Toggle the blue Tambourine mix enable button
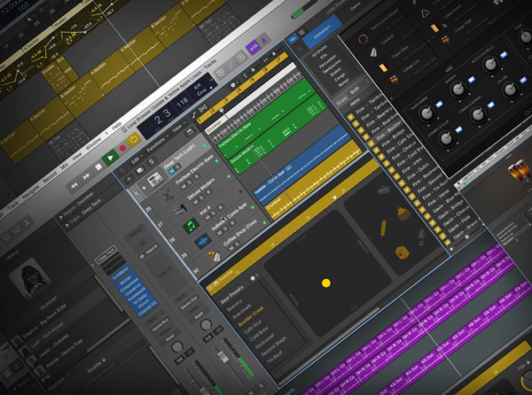The image size is (532, 395). 439,104
